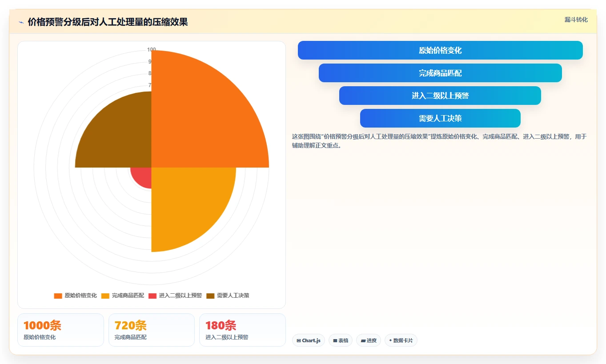
Task: Click the 漏斗转化 label in the header
Action: coord(576,20)
